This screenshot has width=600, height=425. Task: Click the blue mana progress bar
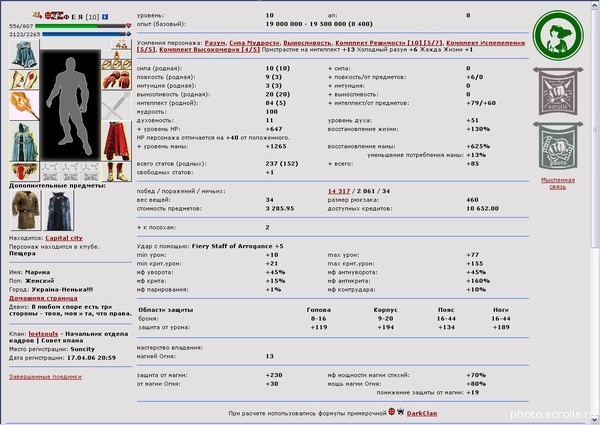coord(84,34)
